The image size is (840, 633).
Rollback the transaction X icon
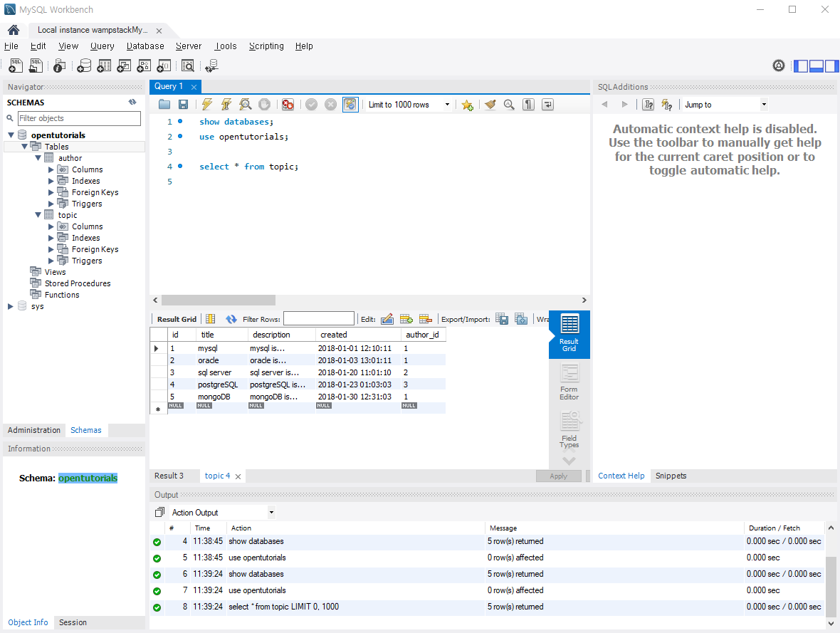coord(330,105)
